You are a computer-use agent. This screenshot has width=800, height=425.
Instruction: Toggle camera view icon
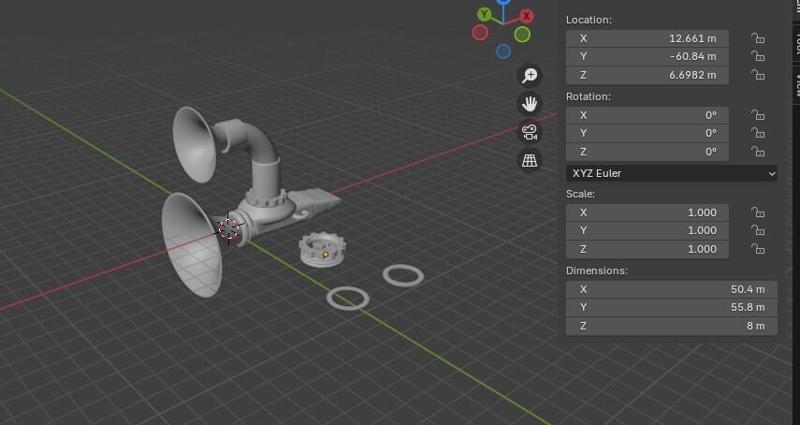pos(530,133)
